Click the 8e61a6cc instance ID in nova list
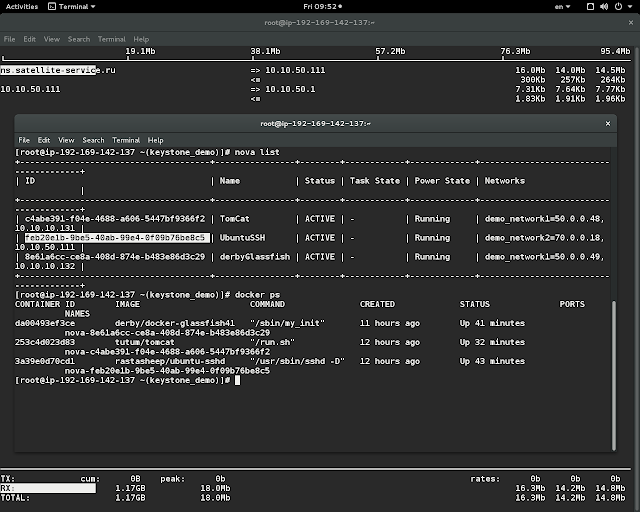This screenshot has width=640, height=512. point(115,257)
